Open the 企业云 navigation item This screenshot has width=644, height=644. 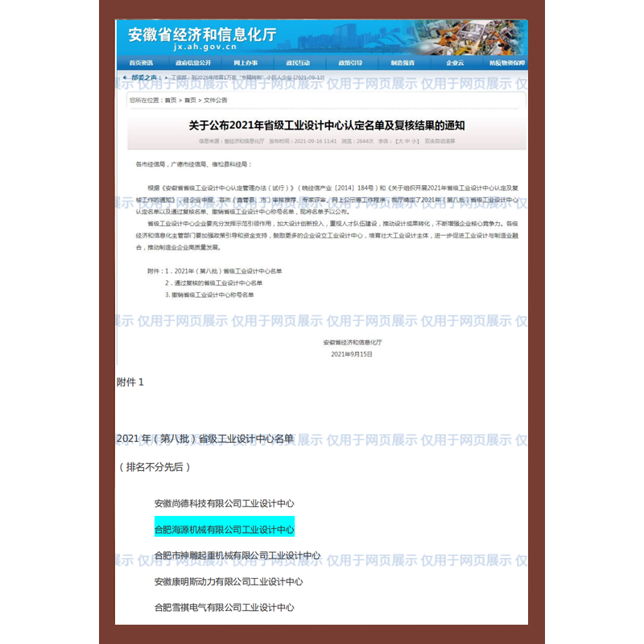455,63
